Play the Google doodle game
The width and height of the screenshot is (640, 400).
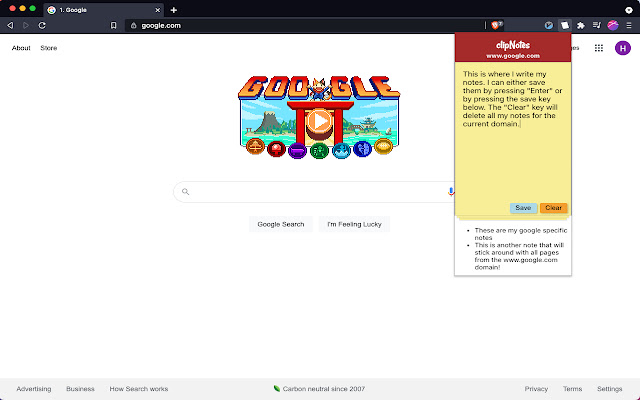pyautogui.click(x=319, y=121)
